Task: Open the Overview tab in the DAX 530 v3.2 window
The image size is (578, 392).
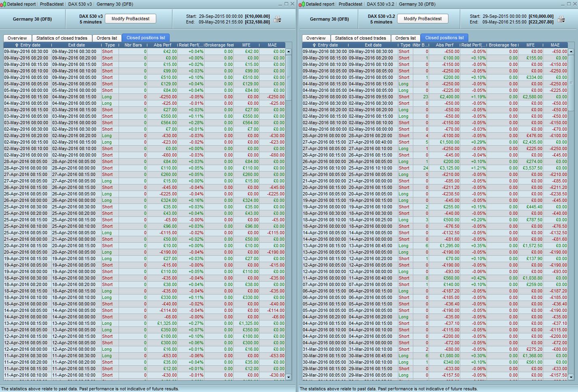Action: (x=316, y=38)
